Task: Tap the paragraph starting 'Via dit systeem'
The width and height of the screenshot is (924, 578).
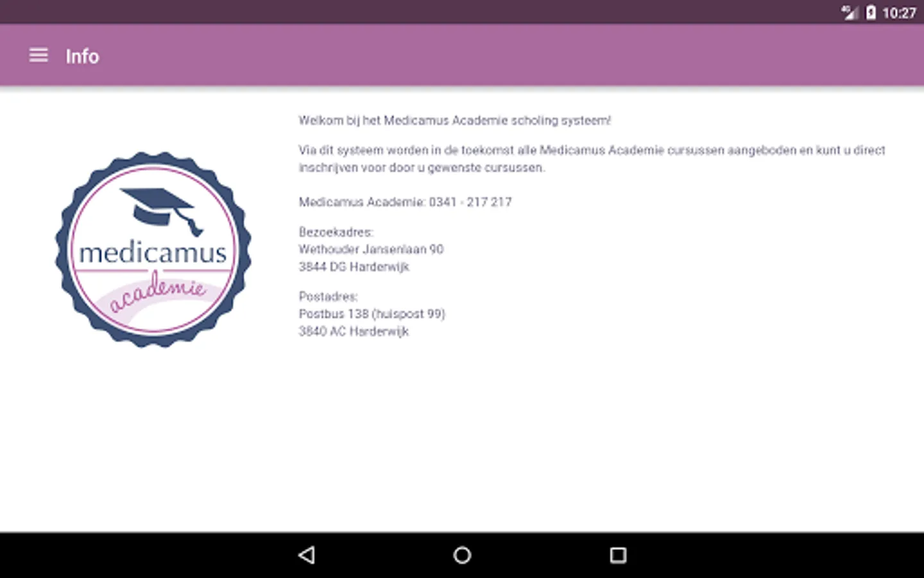Action: point(592,159)
